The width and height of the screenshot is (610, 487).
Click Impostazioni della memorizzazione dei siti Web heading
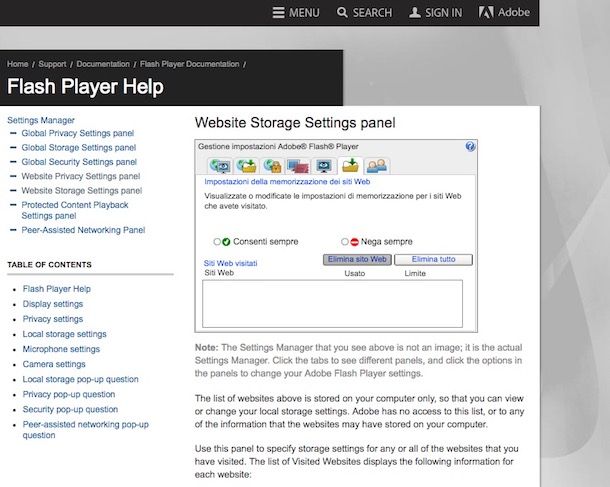pos(287,182)
